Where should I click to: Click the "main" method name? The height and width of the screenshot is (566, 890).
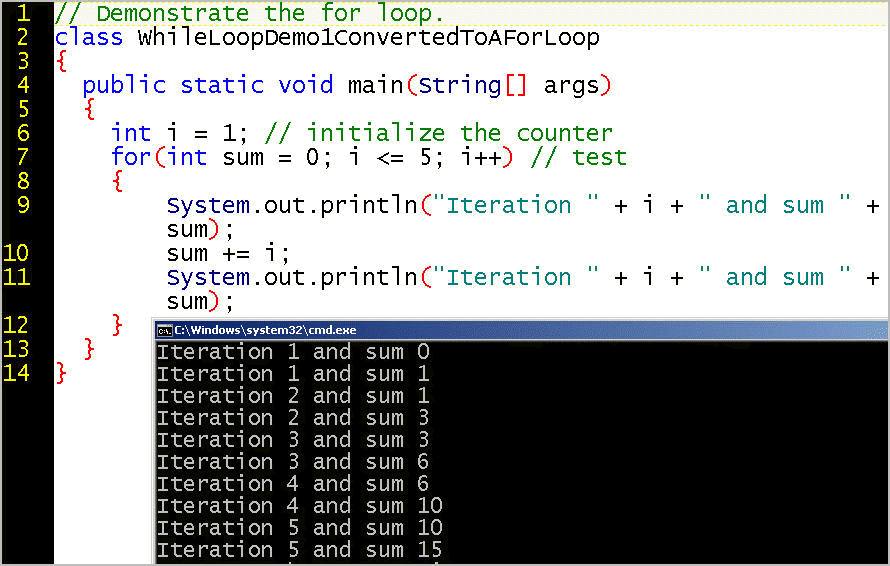tap(375, 85)
